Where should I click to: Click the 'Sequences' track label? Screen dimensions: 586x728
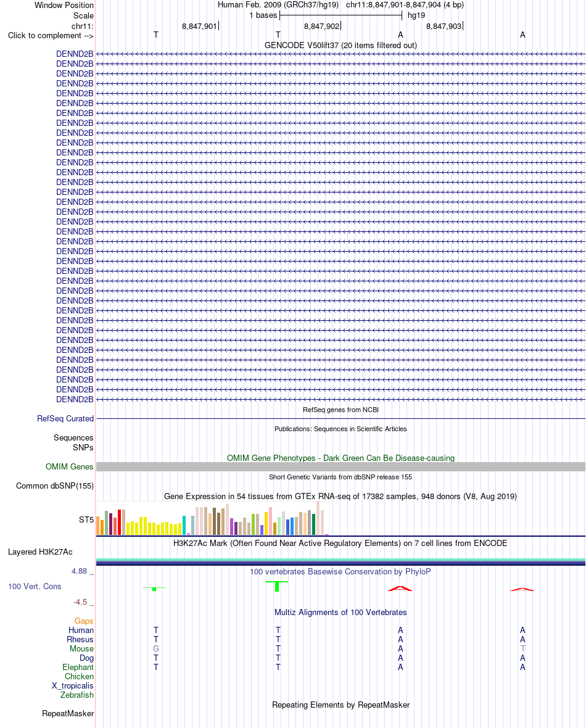[73, 438]
